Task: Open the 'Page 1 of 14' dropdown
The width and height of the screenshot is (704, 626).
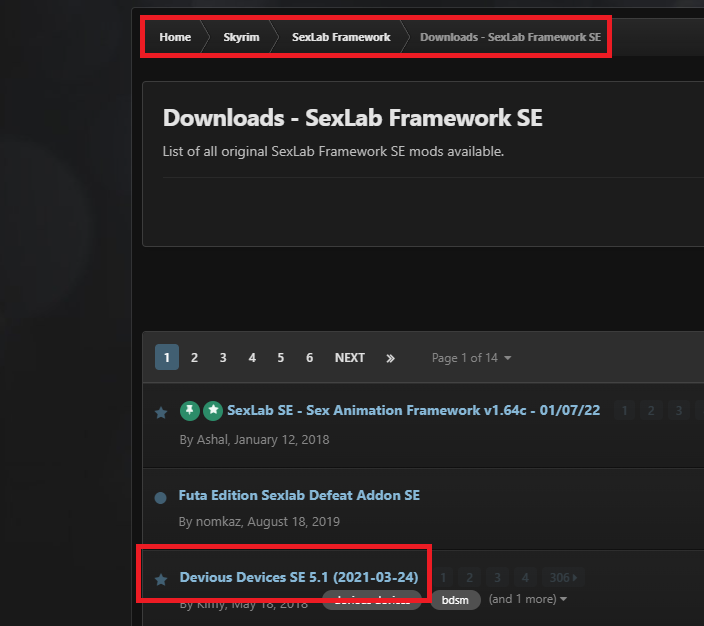Action: point(471,357)
